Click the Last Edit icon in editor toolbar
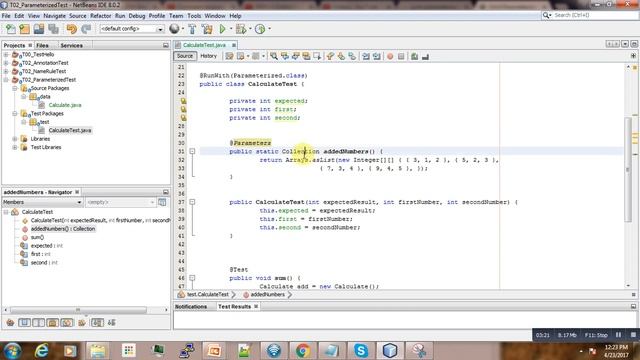 click(x=229, y=56)
